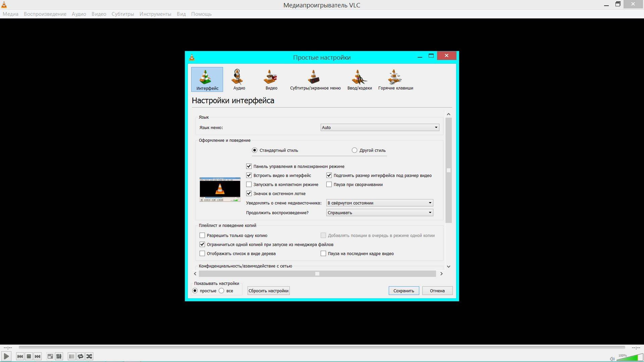Maximize the Простые настройки dialog
The height and width of the screenshot is (362, 644).
(x=431, y=56)
